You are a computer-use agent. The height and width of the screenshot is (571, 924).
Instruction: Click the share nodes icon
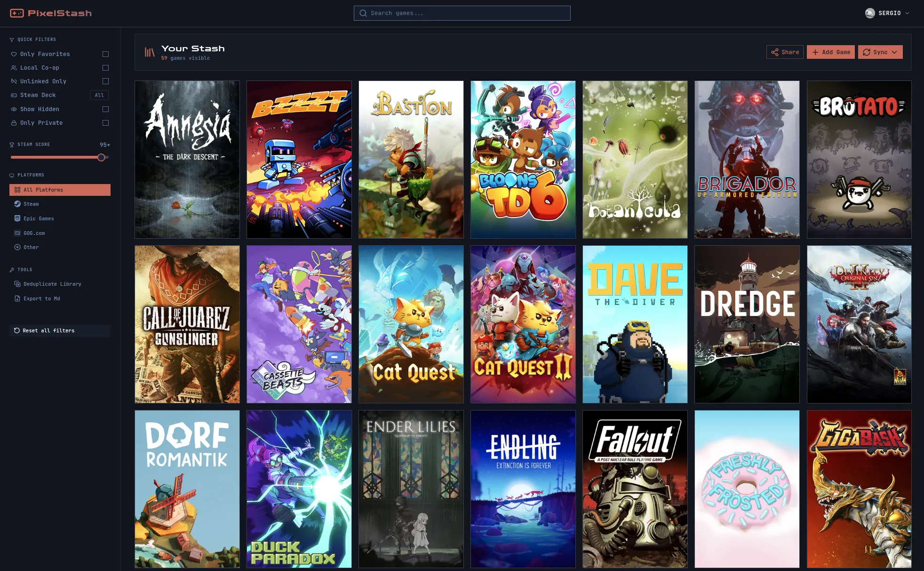pos(775,52)
